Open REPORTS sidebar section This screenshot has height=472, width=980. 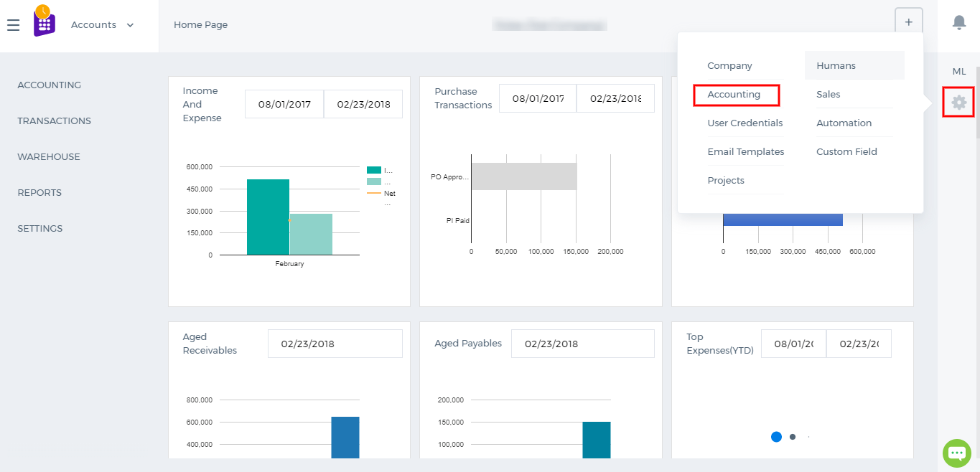tap(39, 193)
